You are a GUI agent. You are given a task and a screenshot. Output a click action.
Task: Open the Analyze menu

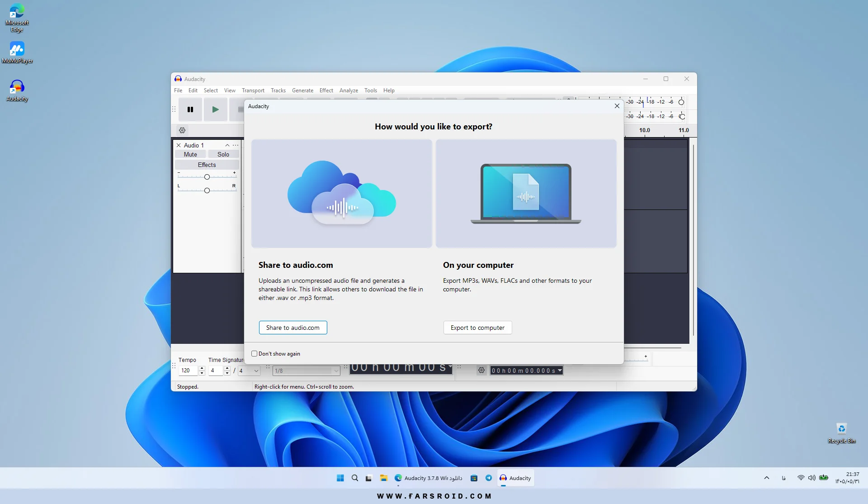349,90
